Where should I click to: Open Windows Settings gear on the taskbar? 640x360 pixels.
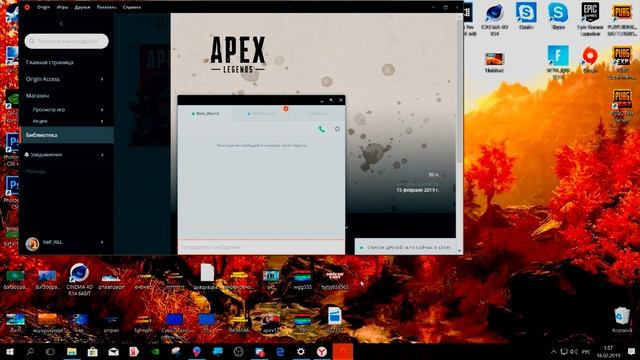301,352
